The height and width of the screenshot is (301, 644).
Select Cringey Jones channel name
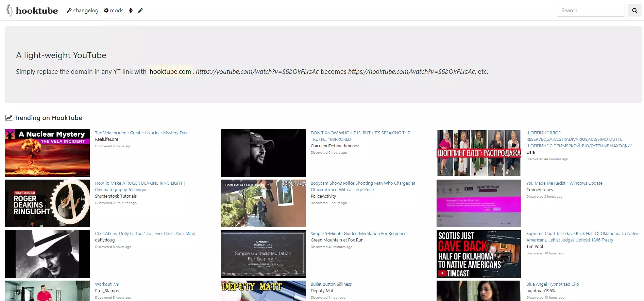coord(539,190)
